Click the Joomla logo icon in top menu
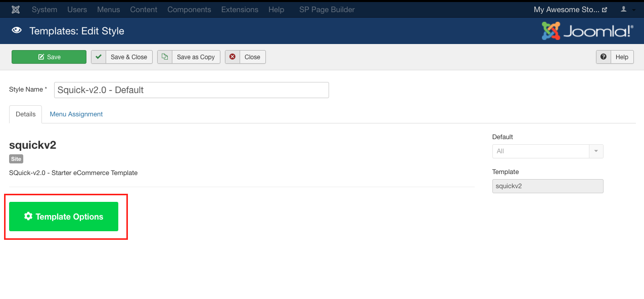644x299 pixels. 16,10
